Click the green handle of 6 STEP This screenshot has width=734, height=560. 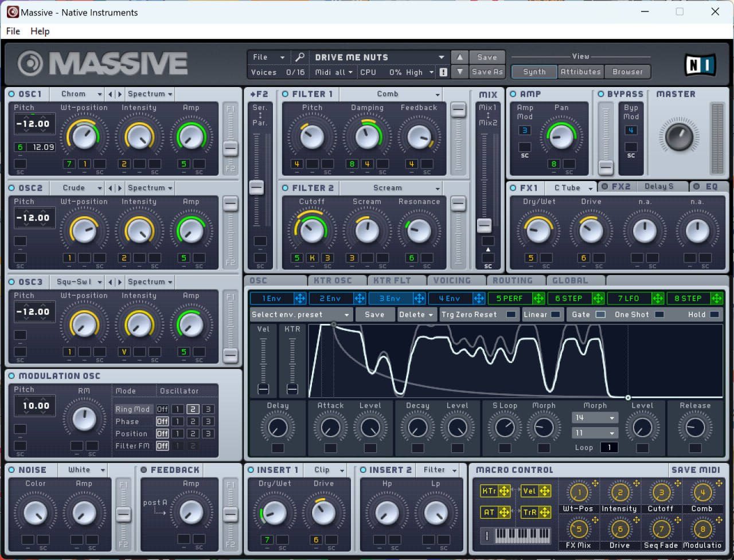(x=598, y=298)
